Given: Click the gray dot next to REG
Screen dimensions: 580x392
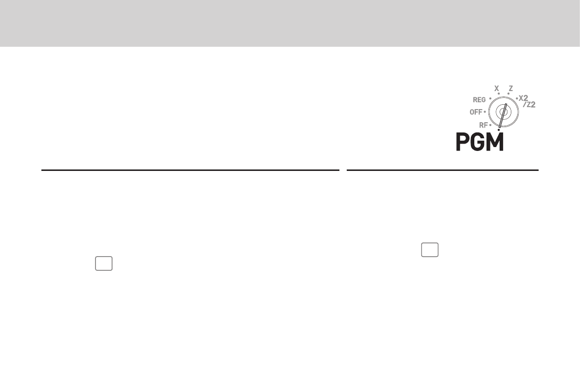Looking at the screenshot, I should (490, 99).
